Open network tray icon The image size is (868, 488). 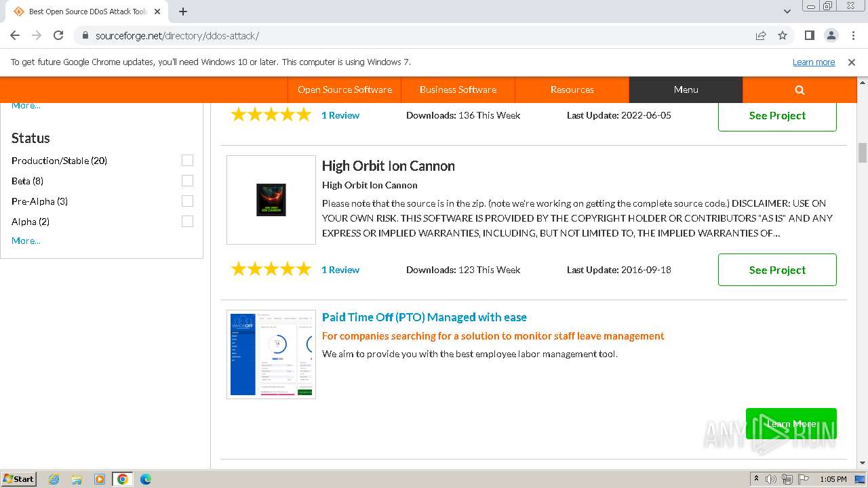coord(787,479)
